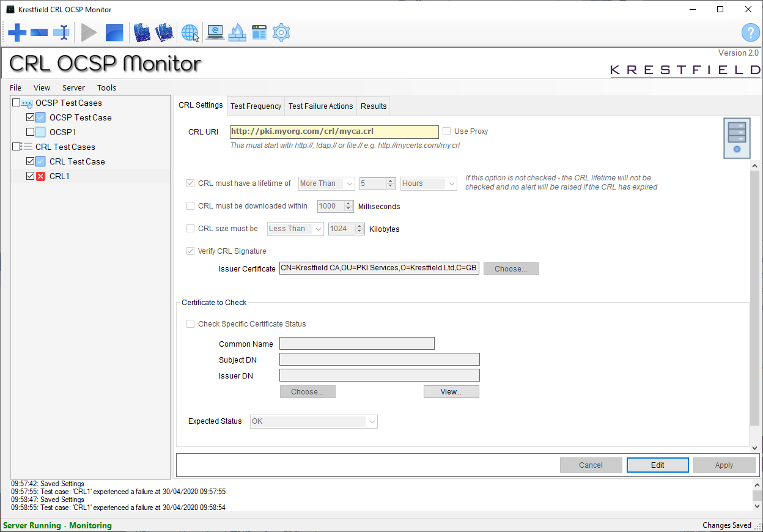This screenshot has width=763, height=532.
Task: Click the blue minus remove test case icon
Action: [39, 32]
